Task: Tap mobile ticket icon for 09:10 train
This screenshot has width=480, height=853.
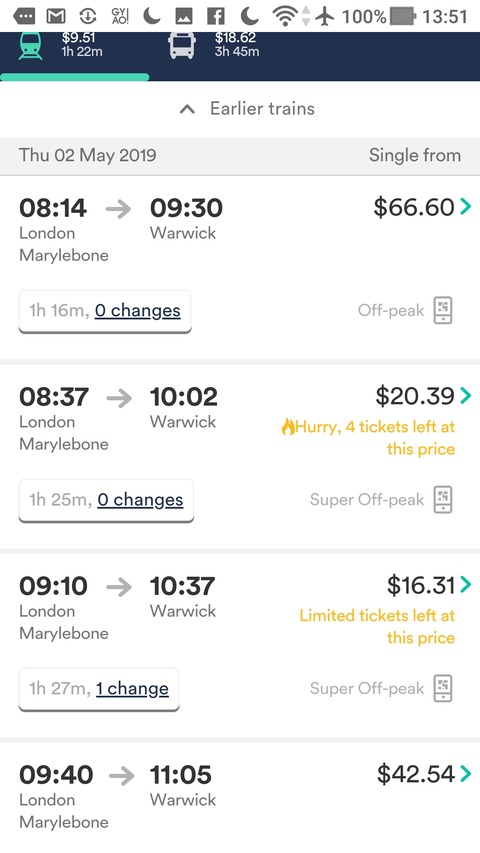Action: [443, 688]
